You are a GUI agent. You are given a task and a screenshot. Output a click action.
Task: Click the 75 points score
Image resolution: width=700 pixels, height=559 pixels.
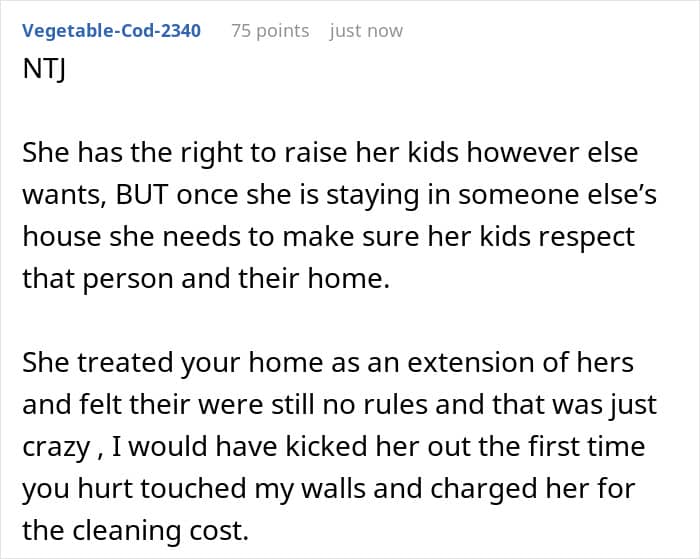tap(270, 30)
